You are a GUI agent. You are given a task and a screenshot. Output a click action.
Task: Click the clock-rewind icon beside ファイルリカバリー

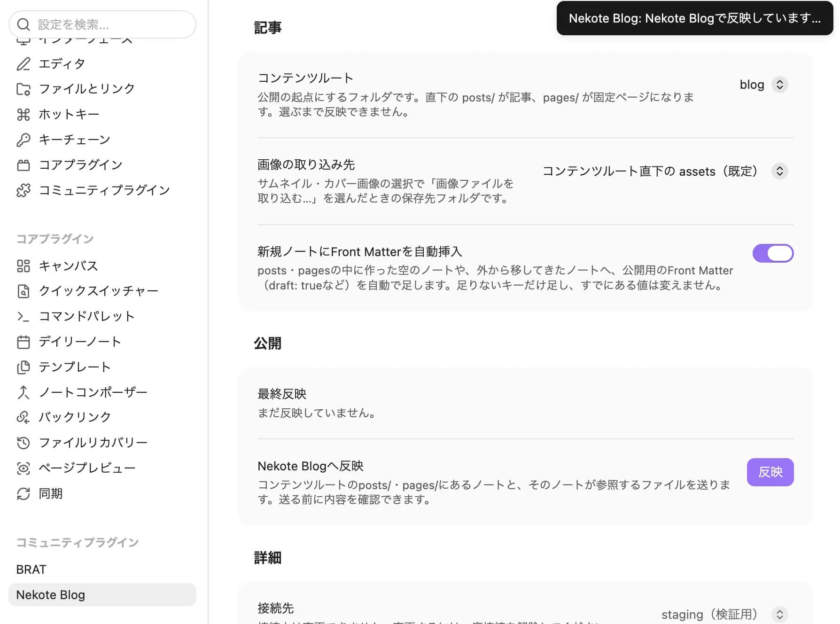click(x=23, y=443)
